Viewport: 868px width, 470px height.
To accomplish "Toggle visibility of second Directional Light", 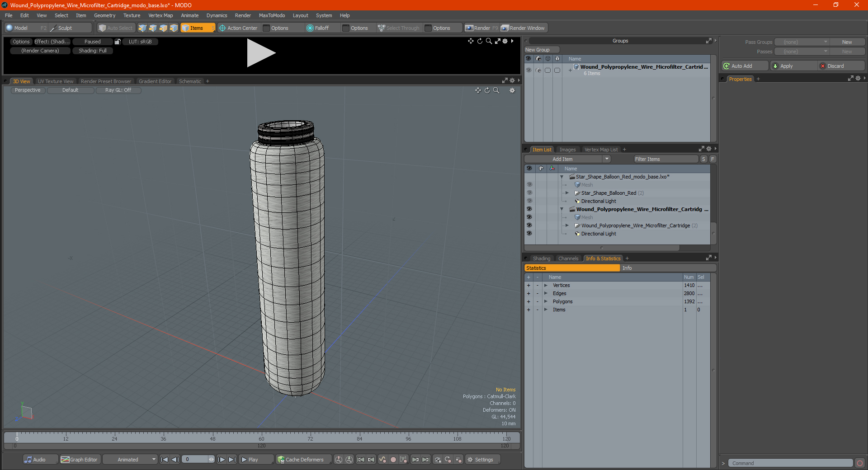I will click(529, 234).
